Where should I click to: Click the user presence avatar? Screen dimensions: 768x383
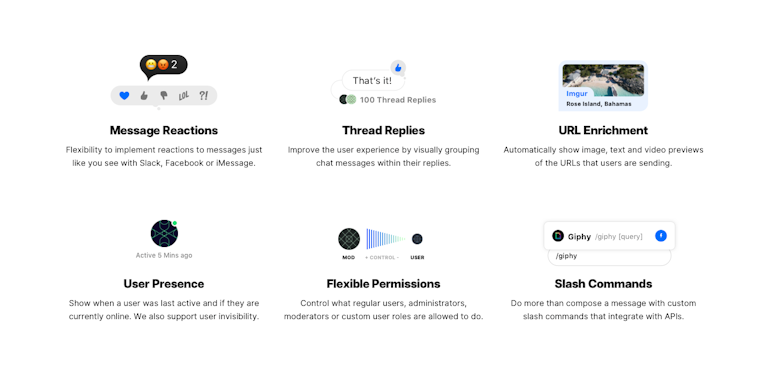[164, 233]
